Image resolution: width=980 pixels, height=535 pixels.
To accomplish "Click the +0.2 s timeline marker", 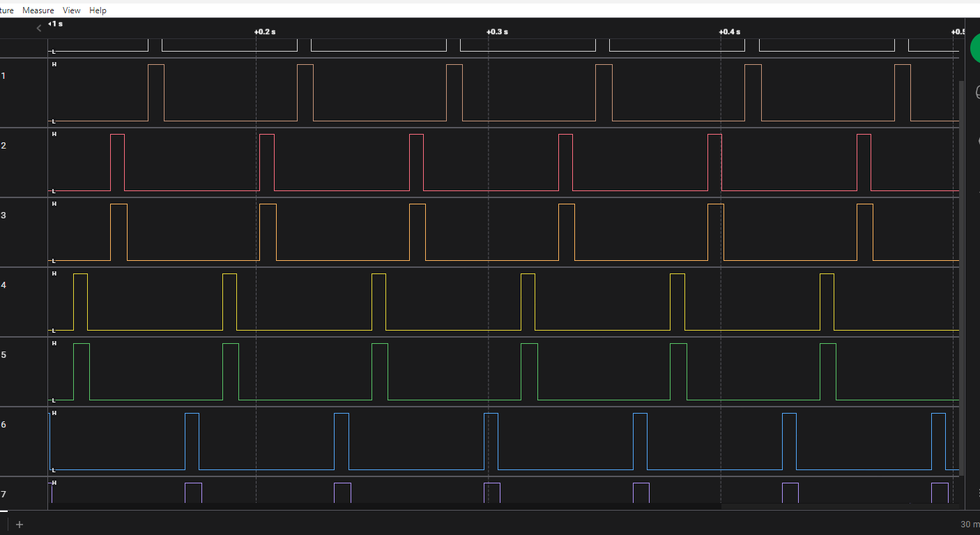I will tap(264, 32).
